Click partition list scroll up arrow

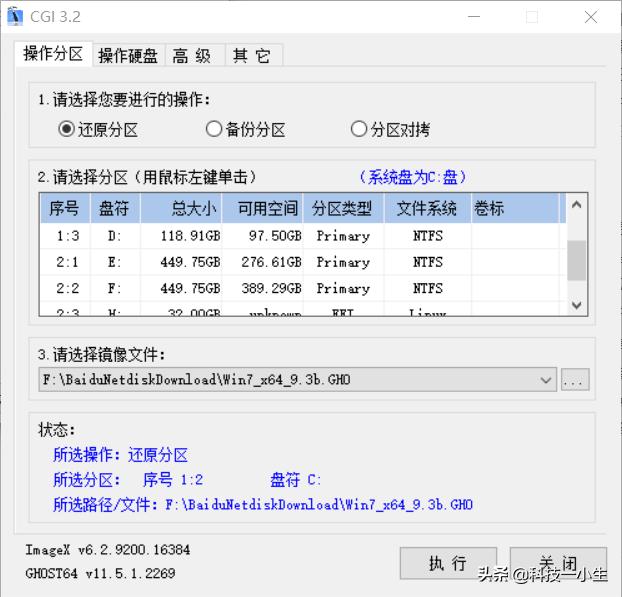point(576,205)
